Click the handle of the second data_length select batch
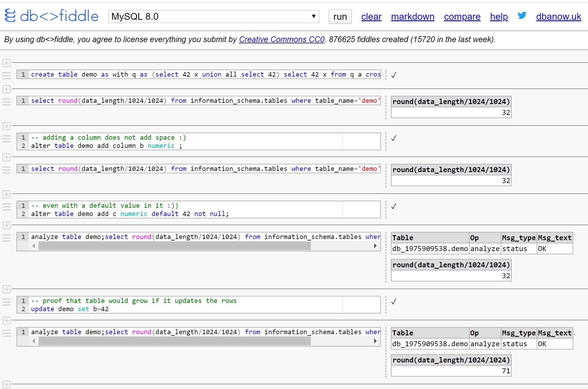The image size is (588, 389). coord(6,170)
